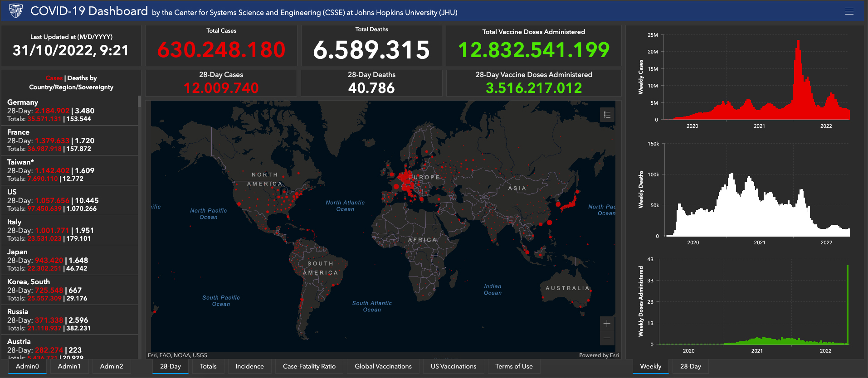868x378 pixels.
Task: Select the Weekly charts tab
Action: pyautogui.click(x=651, y=366)
